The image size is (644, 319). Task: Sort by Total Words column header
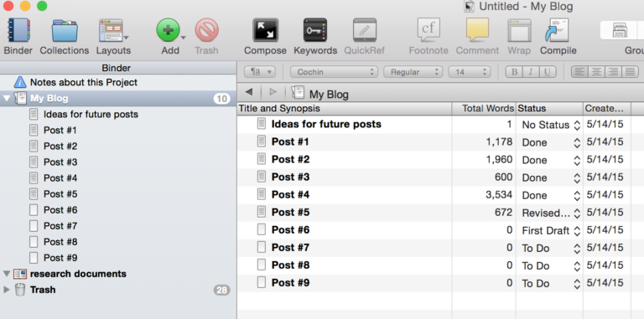pyautogui.click(x=484, y=109)
